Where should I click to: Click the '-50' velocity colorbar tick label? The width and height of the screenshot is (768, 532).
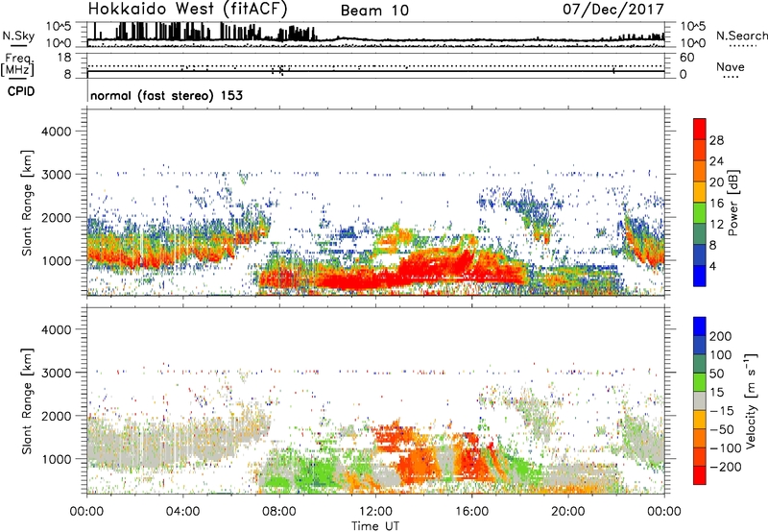point(722,429)
